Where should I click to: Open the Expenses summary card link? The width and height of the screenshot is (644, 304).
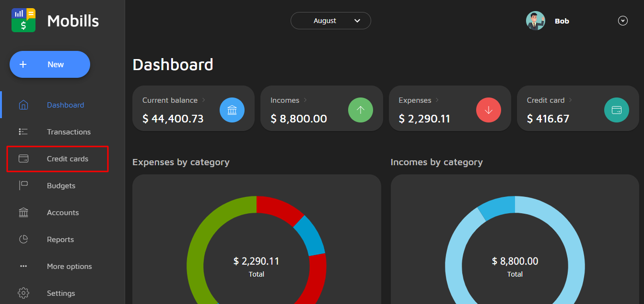415,100
